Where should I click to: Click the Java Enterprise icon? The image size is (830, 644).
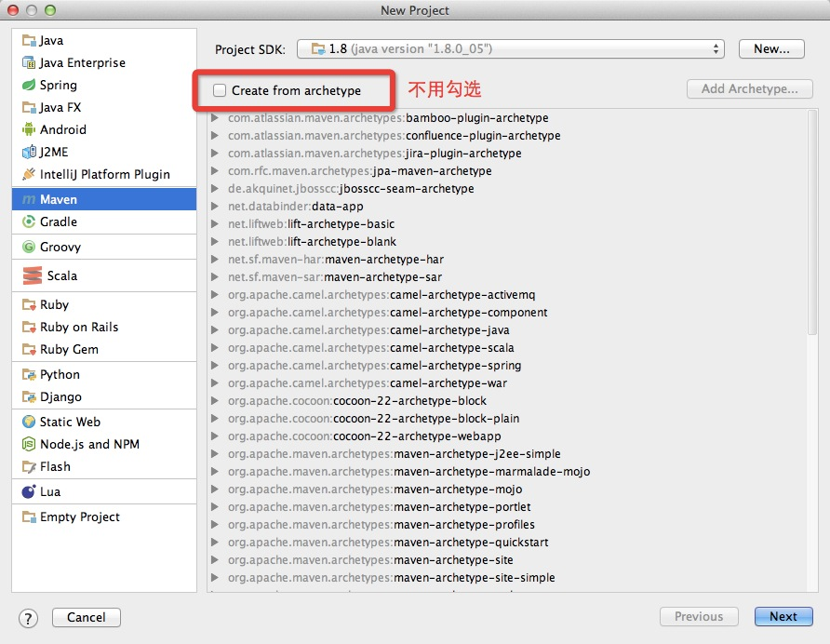[x=29, y=62]
